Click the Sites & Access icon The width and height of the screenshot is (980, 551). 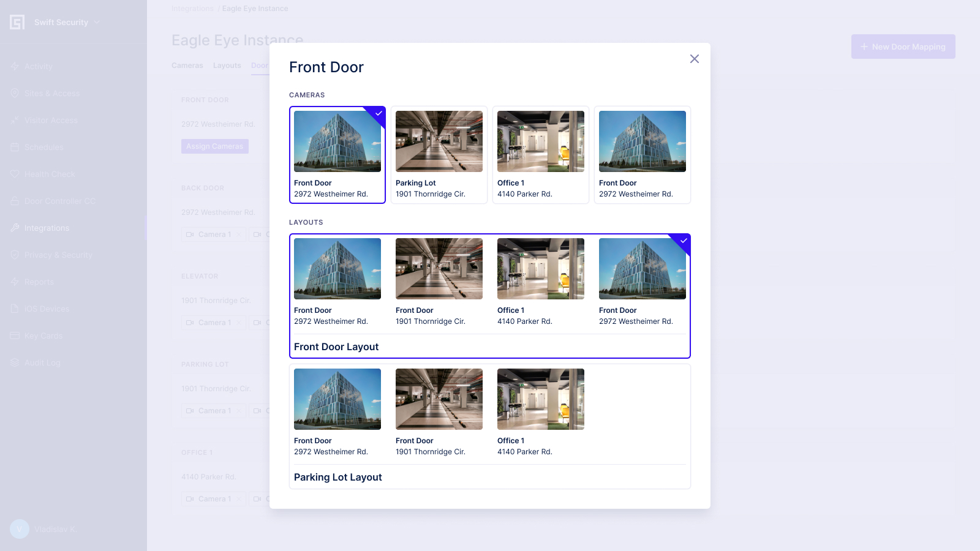tap(15, 93)
